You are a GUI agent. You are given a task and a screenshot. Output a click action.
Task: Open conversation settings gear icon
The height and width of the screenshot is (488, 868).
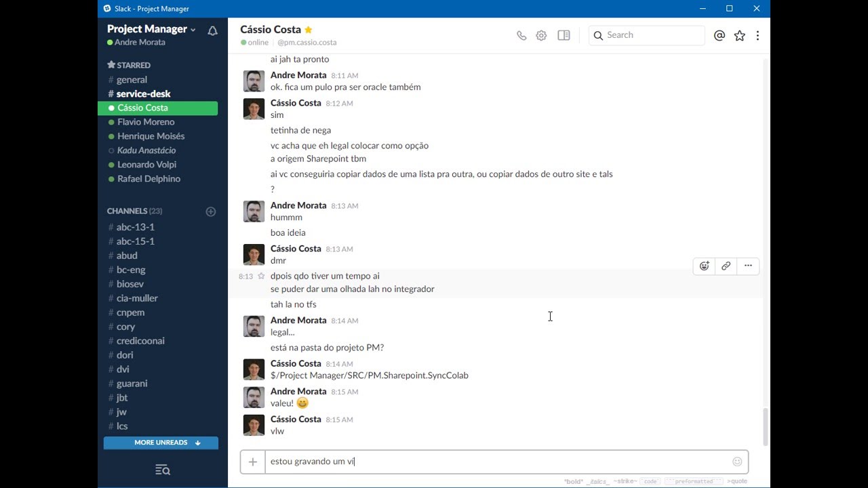click(x=541, y=35)
